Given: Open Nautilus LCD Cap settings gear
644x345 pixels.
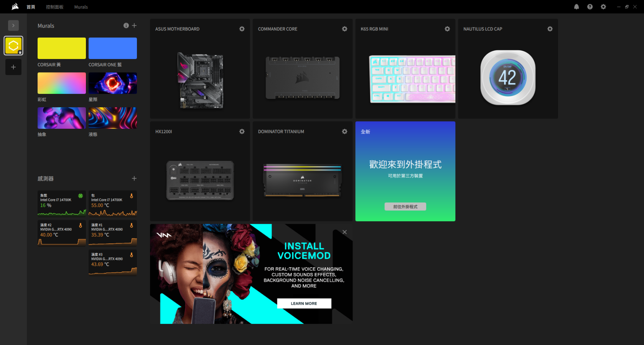Looking at the screenshot, I should coord(550,29).
